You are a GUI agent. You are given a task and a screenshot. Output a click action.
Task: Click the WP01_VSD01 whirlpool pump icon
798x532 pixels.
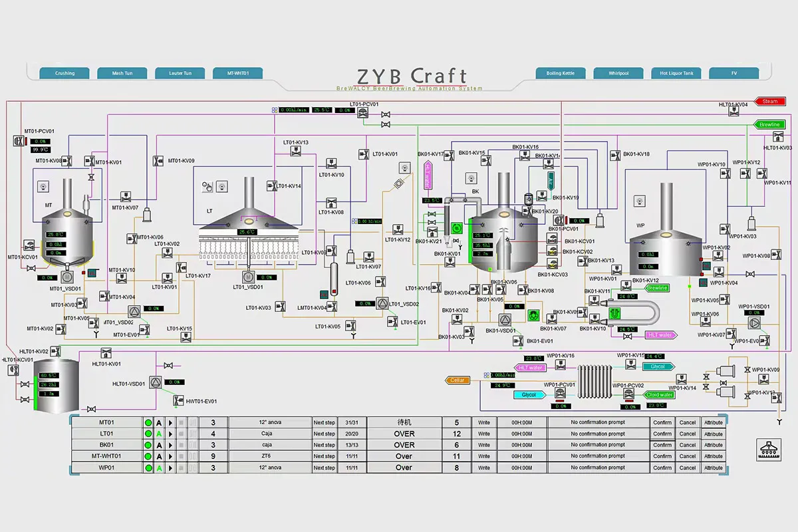753,323
